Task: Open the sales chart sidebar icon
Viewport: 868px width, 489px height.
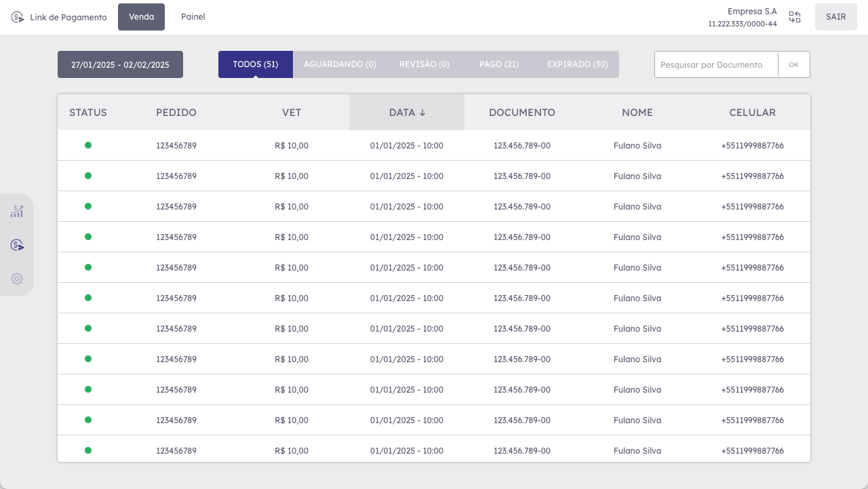Action: click(17, 212)
